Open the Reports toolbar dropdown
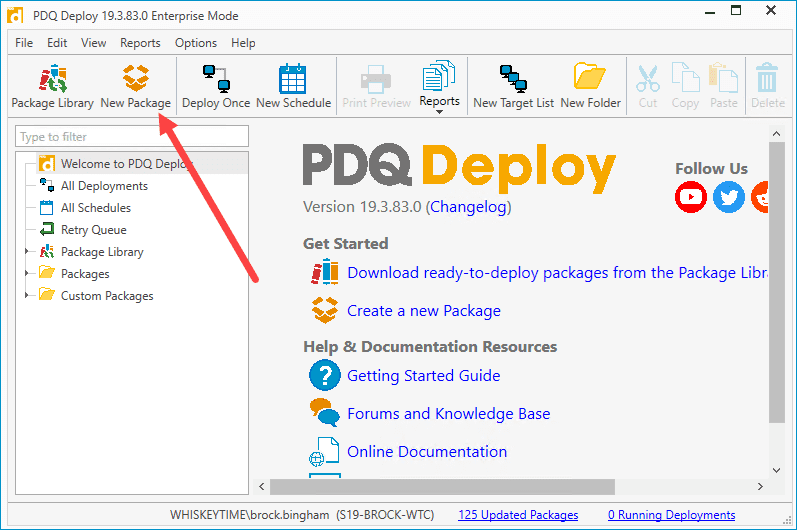Viewport: 797px width, 530px height. click(x=440, y=86)
